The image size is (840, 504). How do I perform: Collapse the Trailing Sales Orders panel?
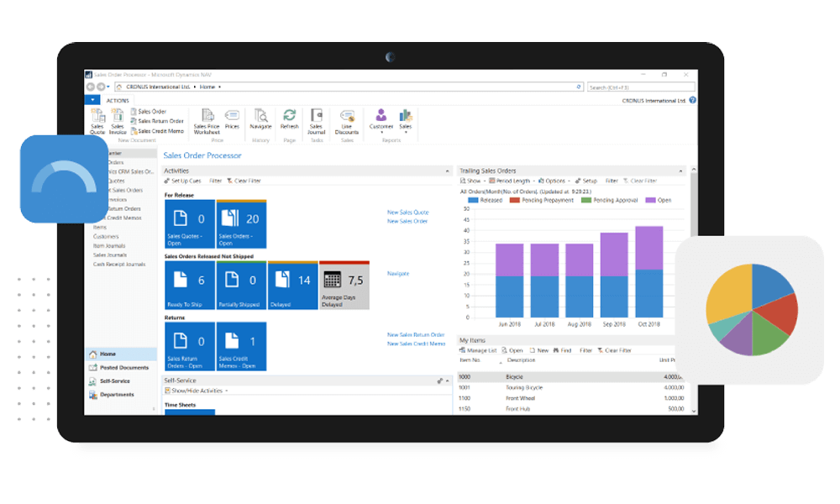681,171
